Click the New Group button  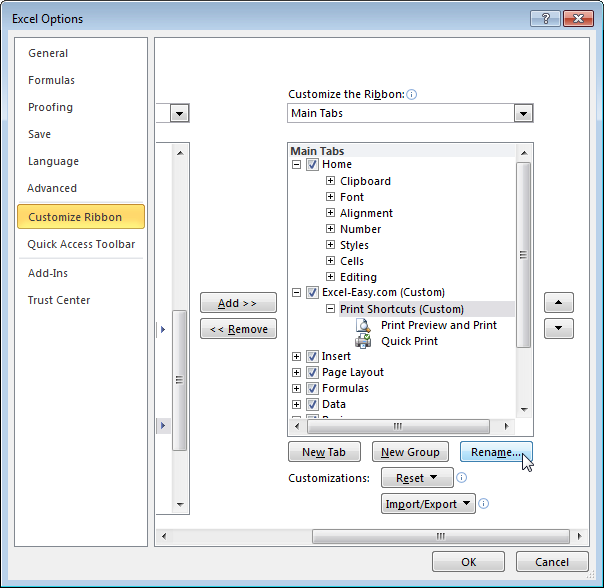click(410, 452)
